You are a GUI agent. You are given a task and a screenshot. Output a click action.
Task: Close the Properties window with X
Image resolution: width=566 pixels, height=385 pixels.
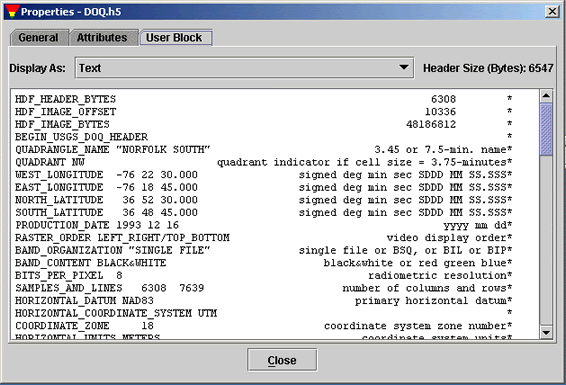pos(552,12)
